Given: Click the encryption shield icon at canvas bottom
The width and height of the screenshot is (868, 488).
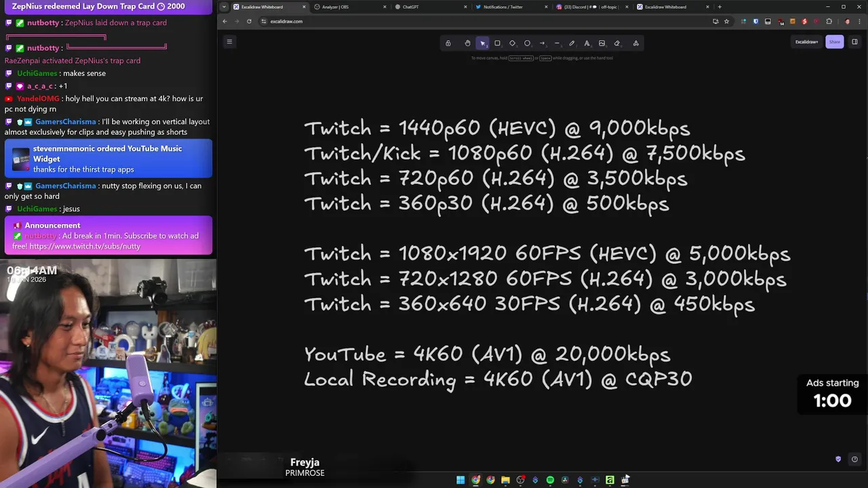Looking at the screenshot, I should (x=838, y=459).
